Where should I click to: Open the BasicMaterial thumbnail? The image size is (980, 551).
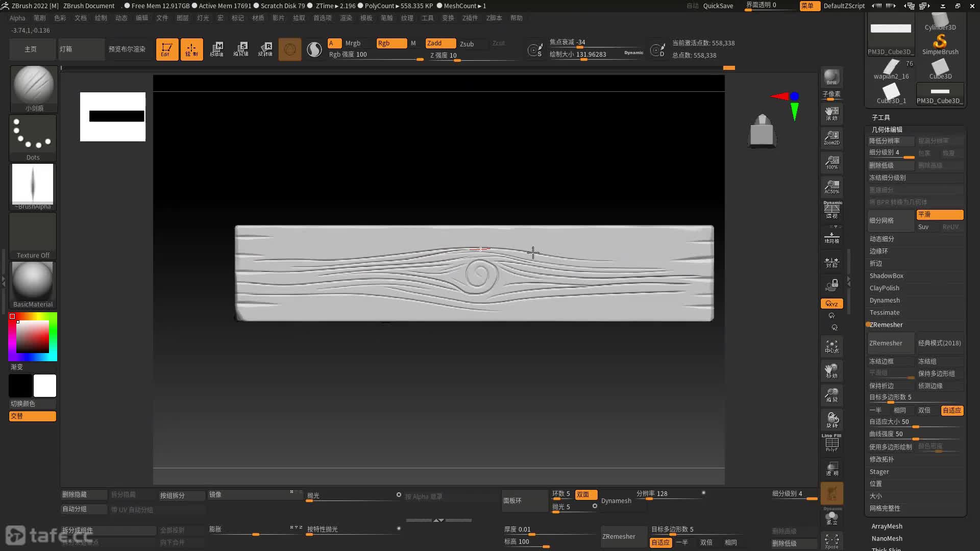point(33,285)
